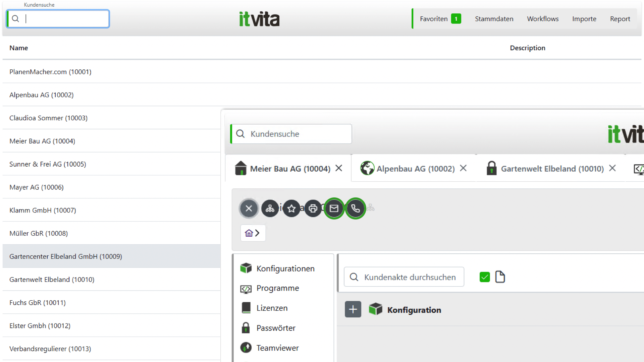This screenshot has width=644, height=362.
Task: Expand the home breadcrumb chevron
Action: 257,233
